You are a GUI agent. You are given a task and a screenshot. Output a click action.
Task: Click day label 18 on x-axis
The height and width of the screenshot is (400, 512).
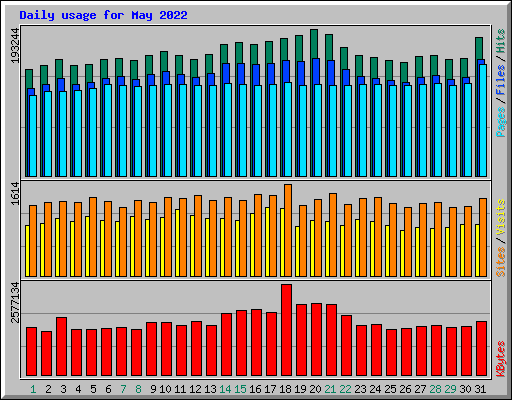click(x=285, y=389)
